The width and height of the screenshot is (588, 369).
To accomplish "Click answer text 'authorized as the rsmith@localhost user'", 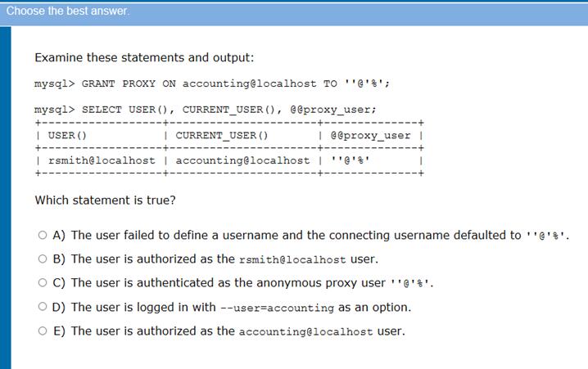I will (224, 259).
